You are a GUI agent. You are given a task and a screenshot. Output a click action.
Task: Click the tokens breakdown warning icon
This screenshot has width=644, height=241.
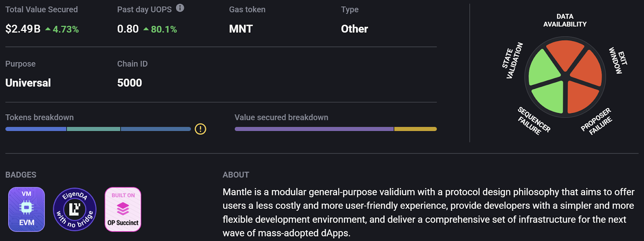click(200, 129)
